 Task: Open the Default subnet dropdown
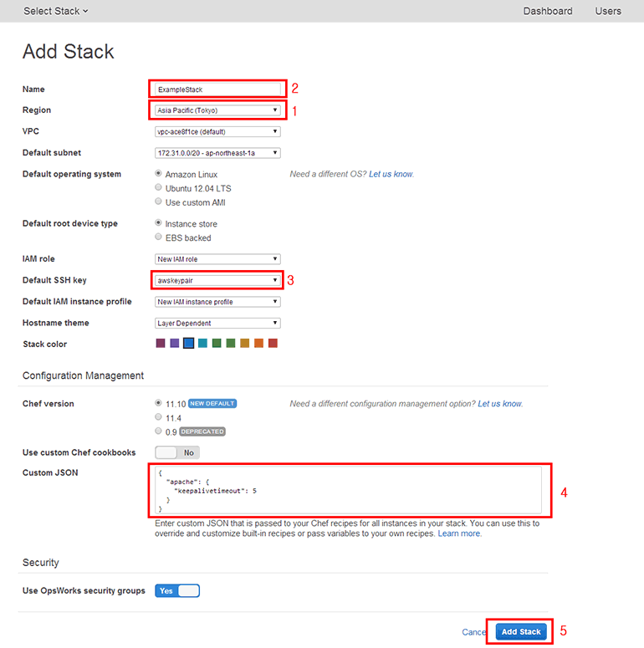tap(217, 153)
